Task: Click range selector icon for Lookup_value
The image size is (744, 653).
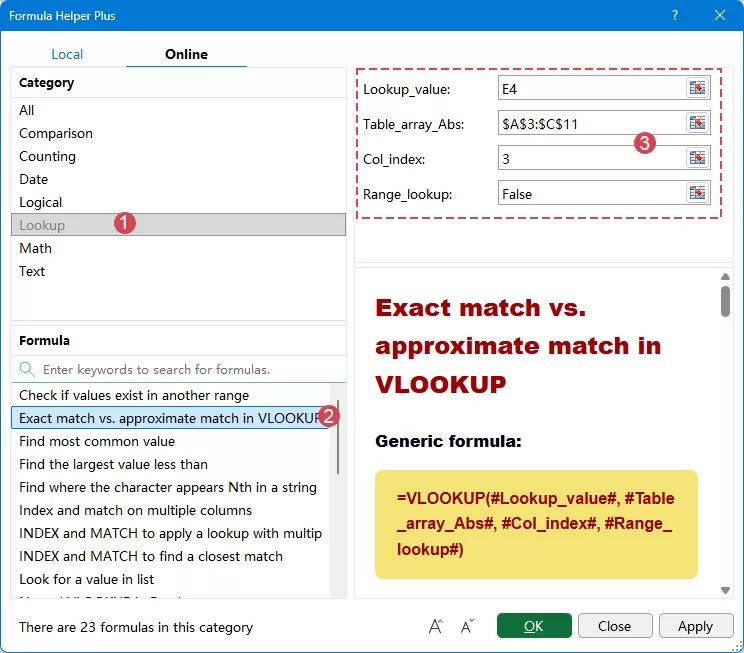Action: pyautogui.click(x=697, y=88)
